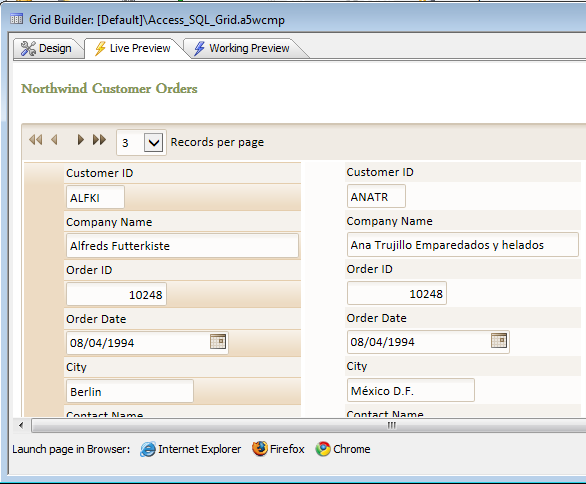
Task: Launch page in Chrome
Action: tap(343, 449)
